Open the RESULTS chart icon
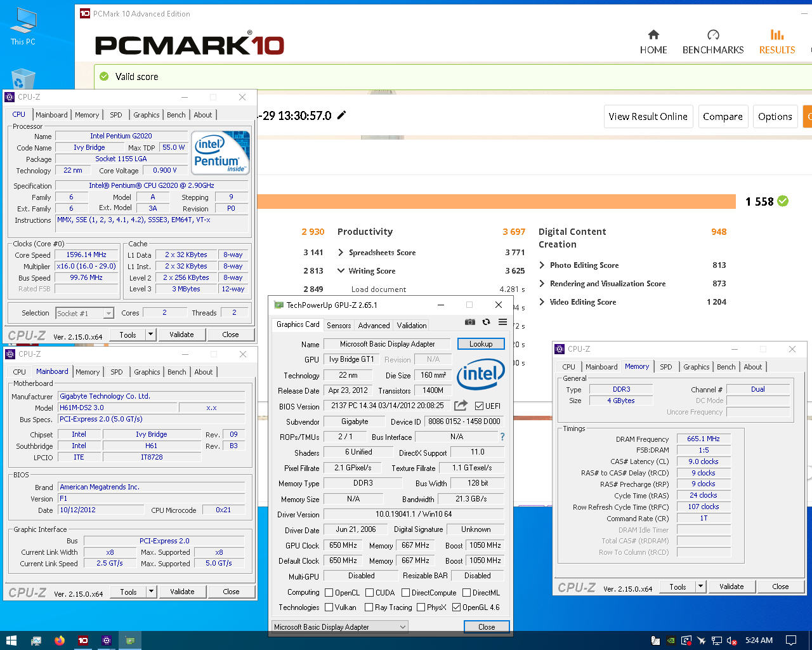812x650 pixels. tap(777, 34)
